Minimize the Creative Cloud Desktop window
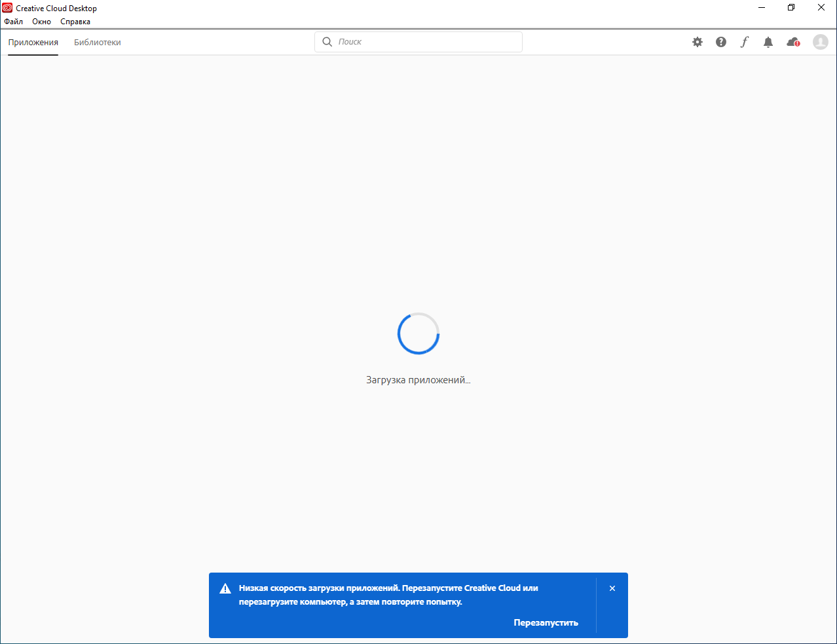The height and width of the screenshot is (644, 837). pyautogui.click(x=762, y=8)
